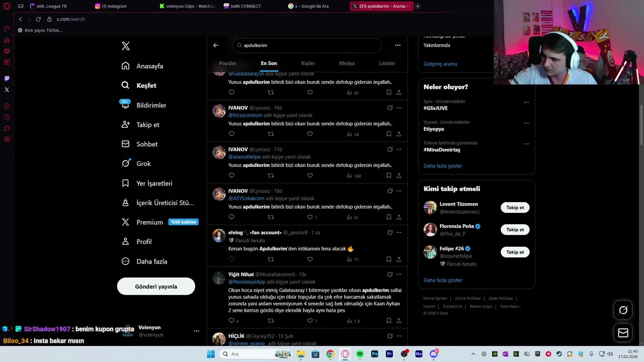Open the X logo home icon
Screen dimensions: 644x362
126,46
